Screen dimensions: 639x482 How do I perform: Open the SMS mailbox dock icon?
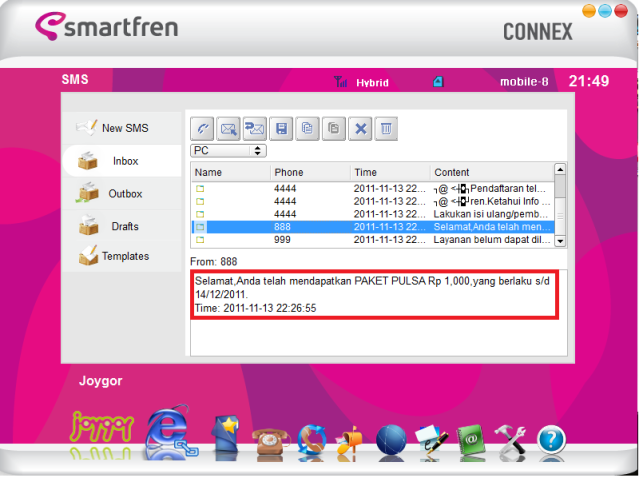[349, 440]
